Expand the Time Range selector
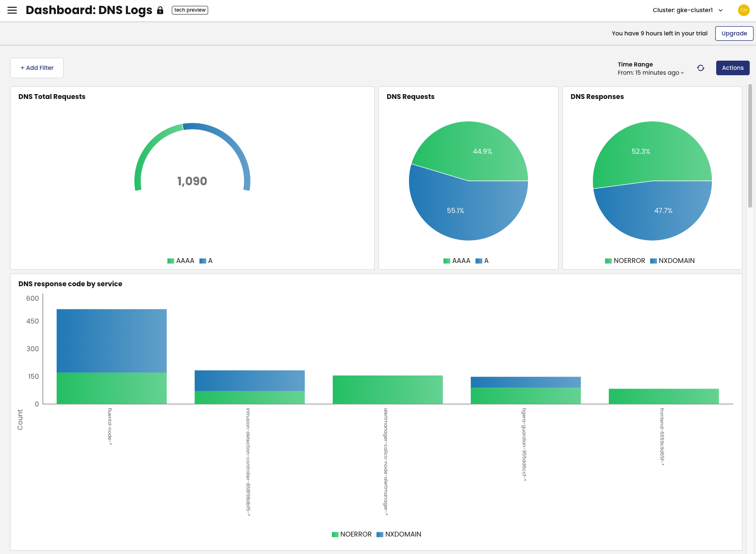 click(x=650, y=72)
